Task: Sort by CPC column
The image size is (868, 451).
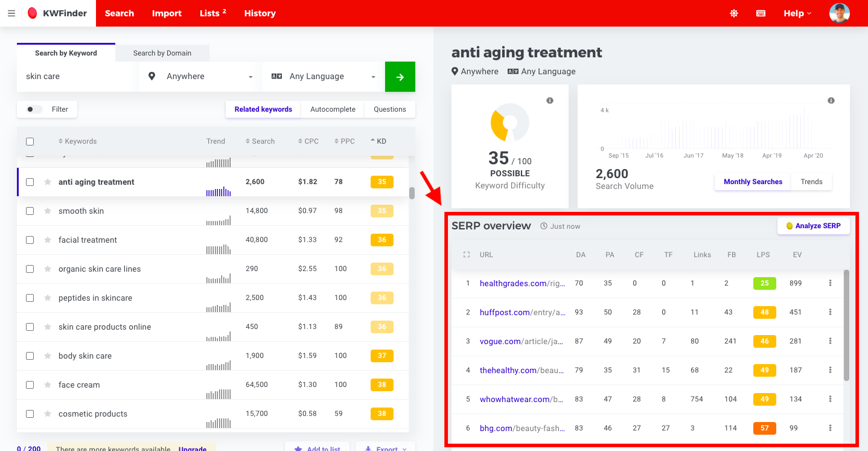Action: click(308, 141)
